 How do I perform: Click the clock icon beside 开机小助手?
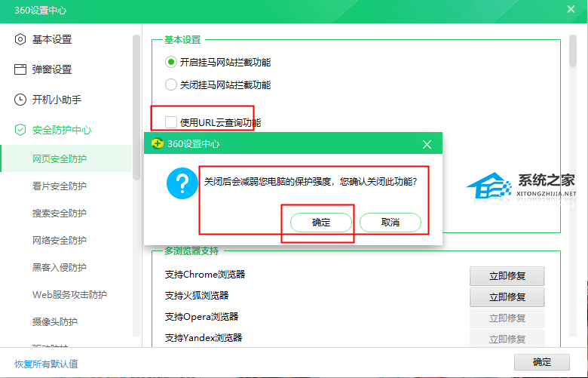(x=20, y=100)
